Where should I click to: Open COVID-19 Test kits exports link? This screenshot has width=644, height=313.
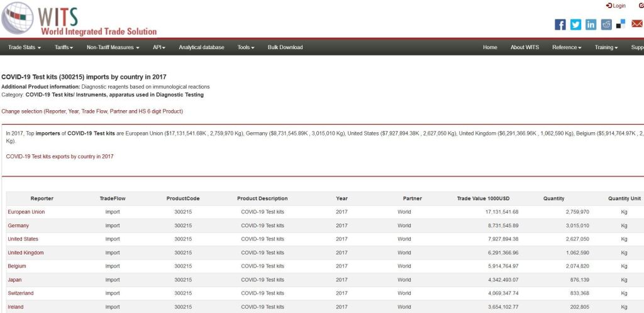click(x=60, y=156)
